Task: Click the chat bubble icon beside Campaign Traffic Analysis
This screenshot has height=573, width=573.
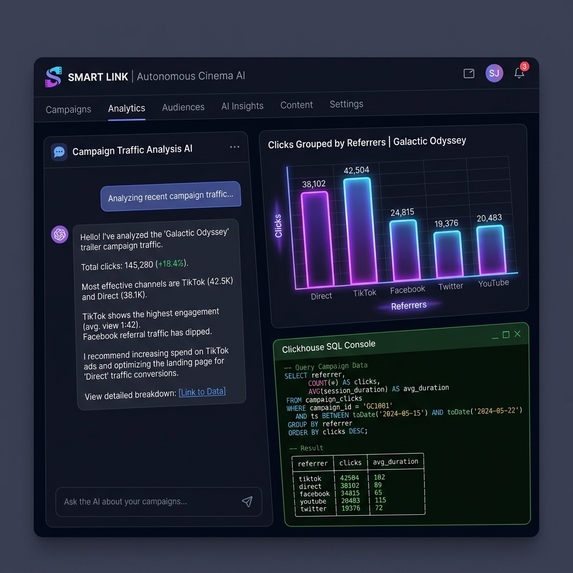Action: click(59, 152)
